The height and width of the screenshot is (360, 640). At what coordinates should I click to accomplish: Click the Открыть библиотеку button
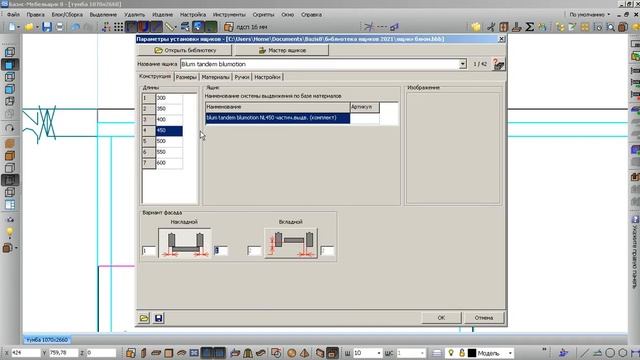click(185, 50)
